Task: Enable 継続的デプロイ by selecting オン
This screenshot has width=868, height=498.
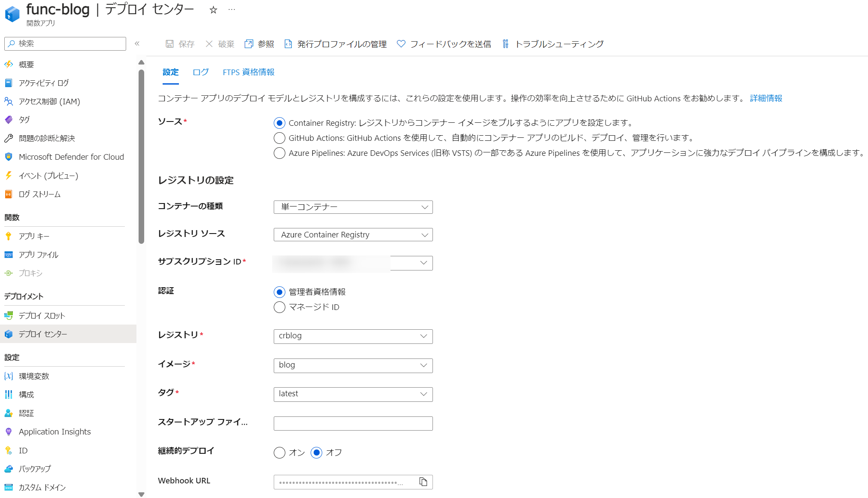Action: [x=279, y=452]
